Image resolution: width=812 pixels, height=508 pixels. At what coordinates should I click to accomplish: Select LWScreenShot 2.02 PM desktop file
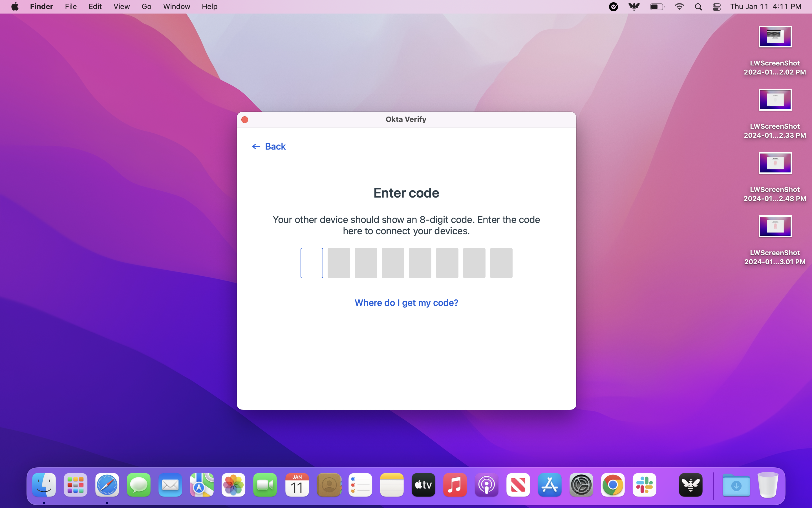coord(775,51)
